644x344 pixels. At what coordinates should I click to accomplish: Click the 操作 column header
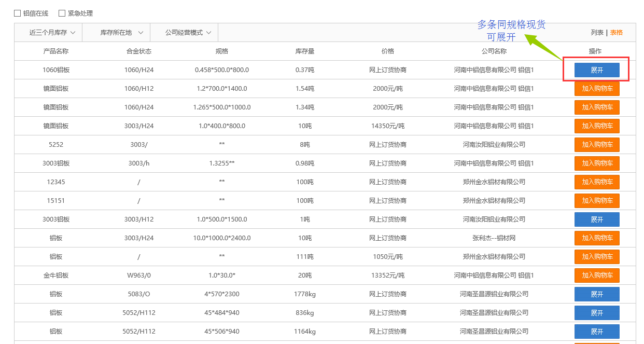tap(595, 51)
